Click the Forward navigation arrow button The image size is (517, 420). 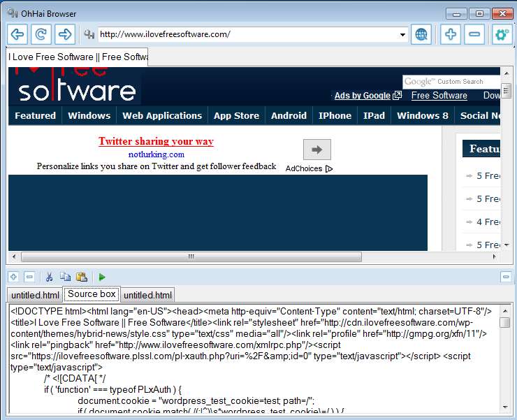[65, 34]
